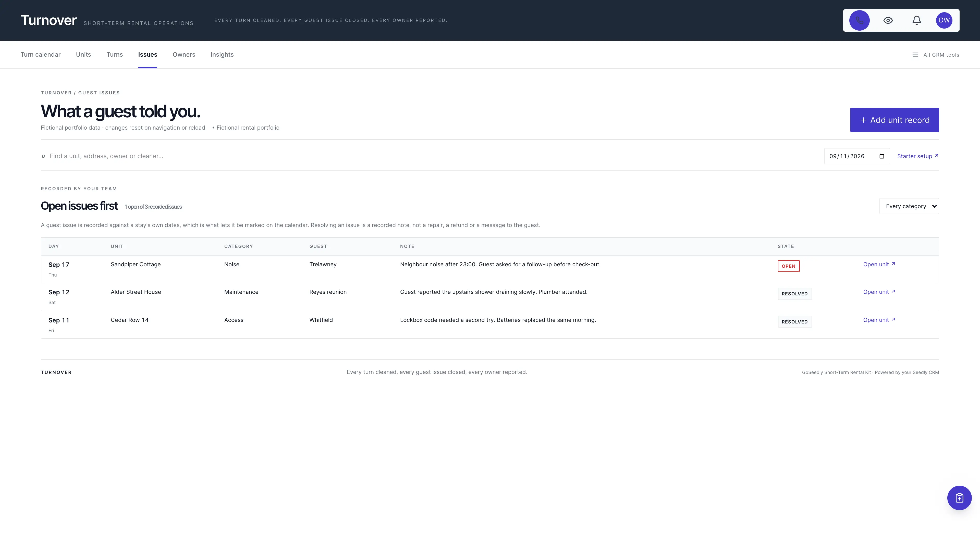Open the OW user avatar menu

point(944,20)
